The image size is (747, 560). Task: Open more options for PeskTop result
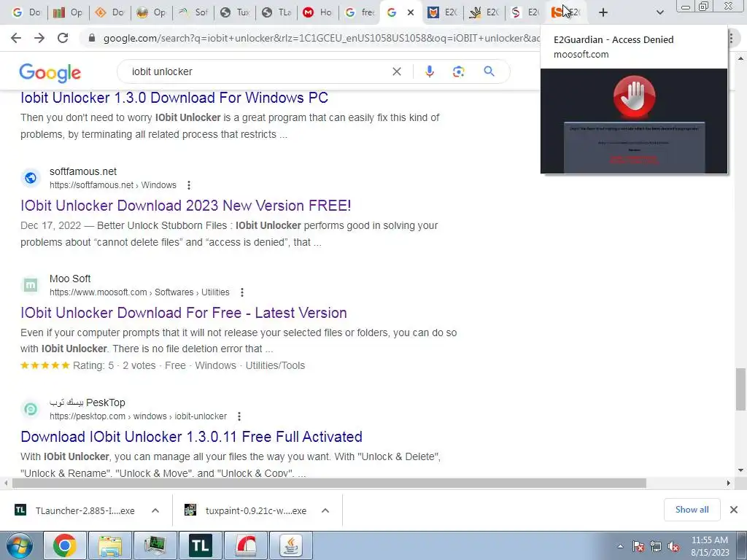tap(239, 416)
